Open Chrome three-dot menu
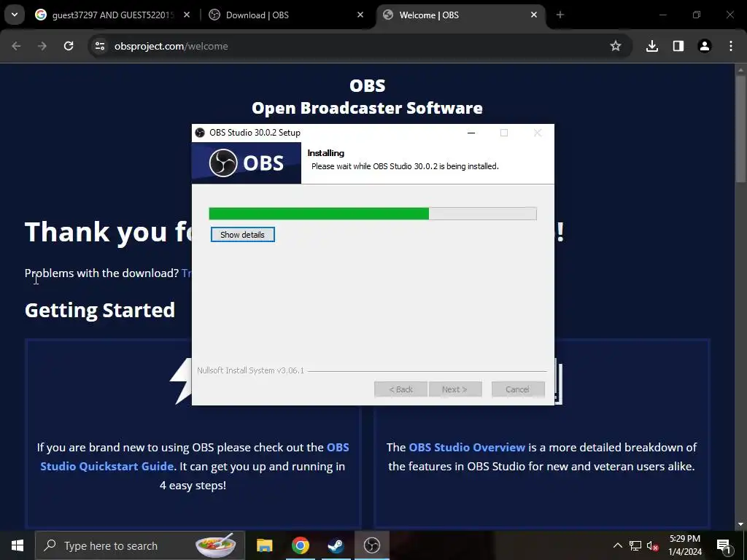Image resolution: width=747 pixels, height=560 pixels. (x=731, y=46)
